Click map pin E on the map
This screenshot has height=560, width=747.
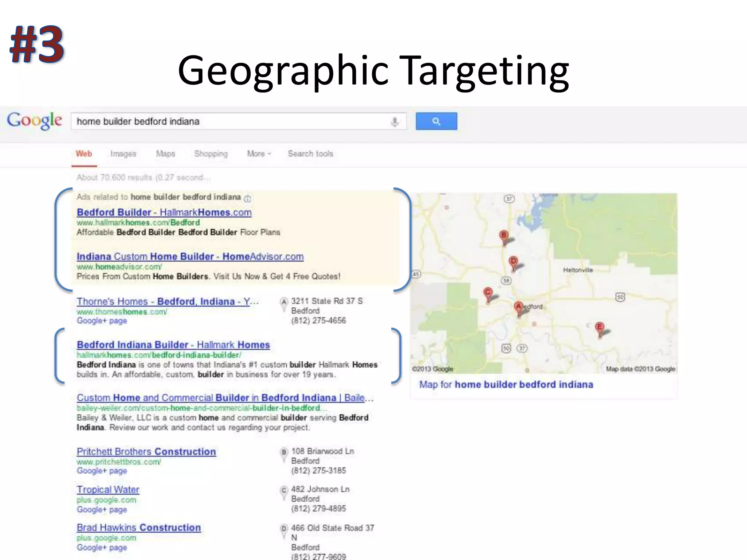[599, 329]
